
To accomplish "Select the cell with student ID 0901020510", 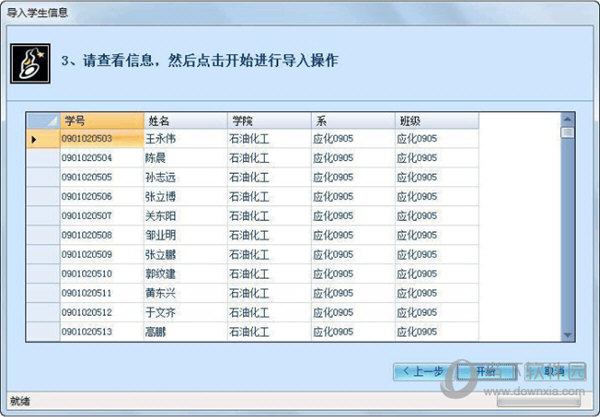I will [100, 273].
